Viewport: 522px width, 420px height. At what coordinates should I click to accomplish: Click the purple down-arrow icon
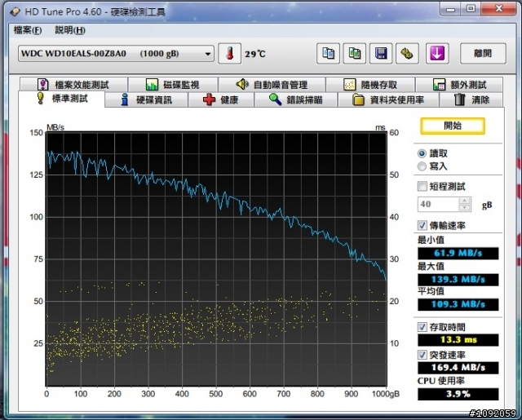click(437, 53)
